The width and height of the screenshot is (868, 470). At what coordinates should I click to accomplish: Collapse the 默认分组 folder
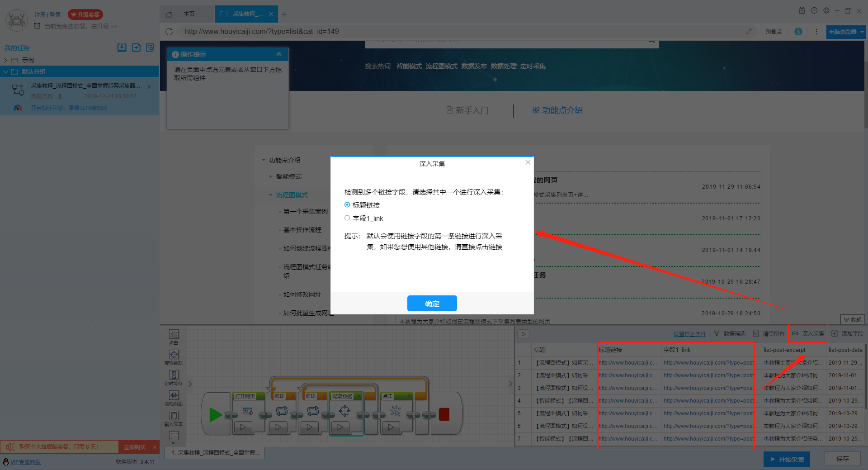tap(5, 71)
